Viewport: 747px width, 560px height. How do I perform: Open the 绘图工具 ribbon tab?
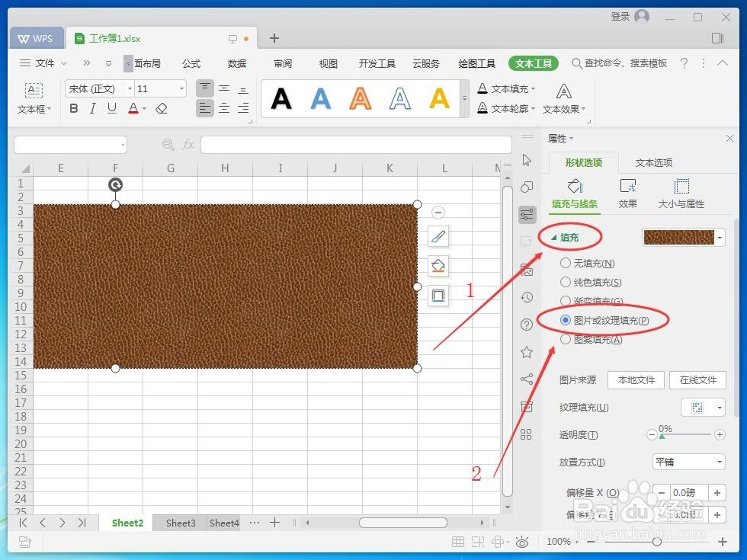[476, 63]
